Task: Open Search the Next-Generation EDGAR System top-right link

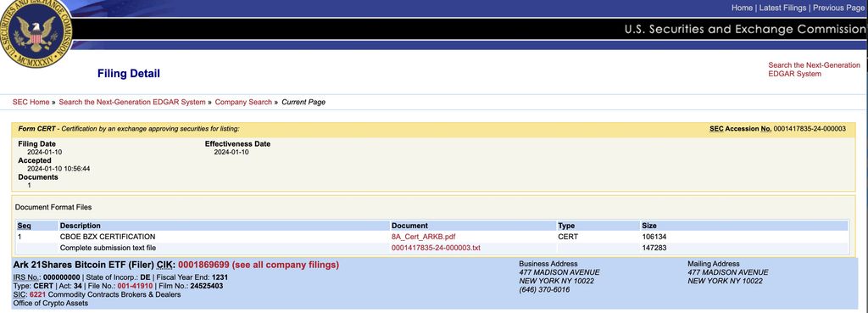Action: click(x=814, y=70)
